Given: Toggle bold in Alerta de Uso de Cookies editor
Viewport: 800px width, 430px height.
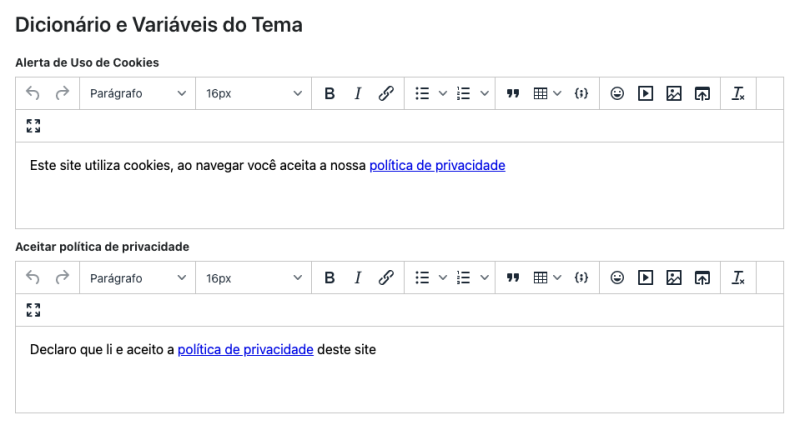Looking at the screenshot, I should (x=330, y=94).
